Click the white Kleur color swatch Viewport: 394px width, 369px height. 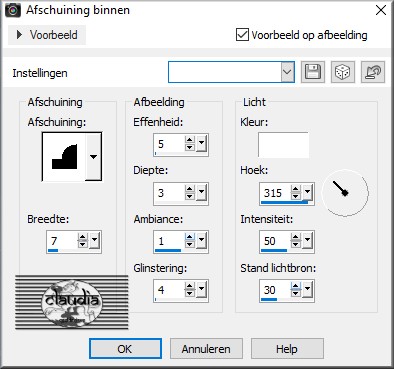tap(283, 145)
